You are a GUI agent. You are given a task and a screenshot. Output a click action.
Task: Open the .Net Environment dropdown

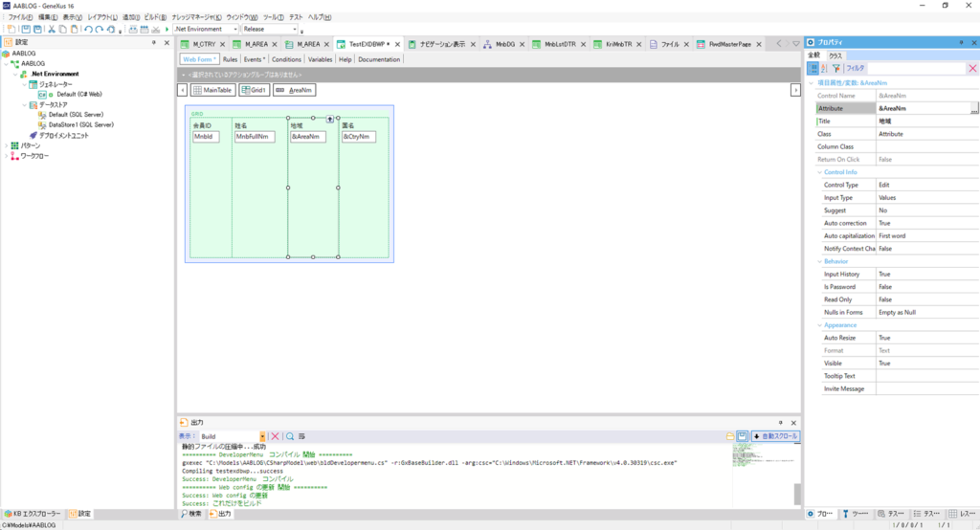coord(235,30)
